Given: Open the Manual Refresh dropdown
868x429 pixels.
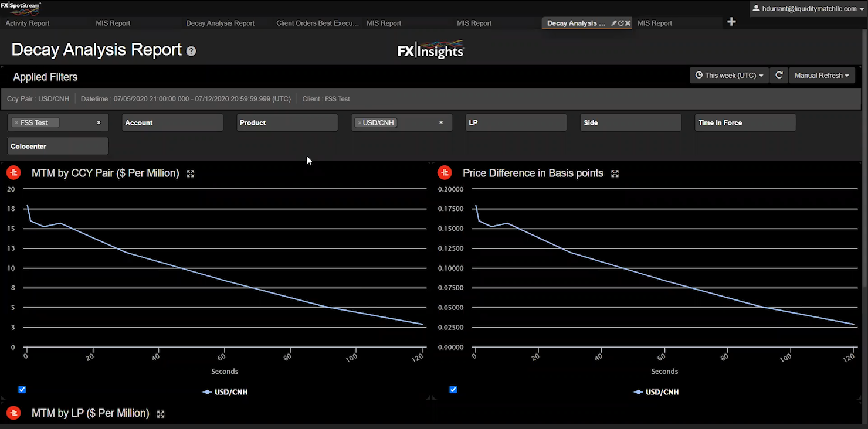Looking at the screenshot, I should pyautogui.click(x=822, y=75).
